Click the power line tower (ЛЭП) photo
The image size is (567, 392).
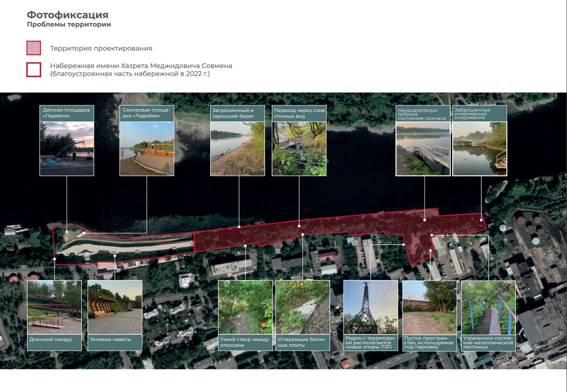(370, 307)
